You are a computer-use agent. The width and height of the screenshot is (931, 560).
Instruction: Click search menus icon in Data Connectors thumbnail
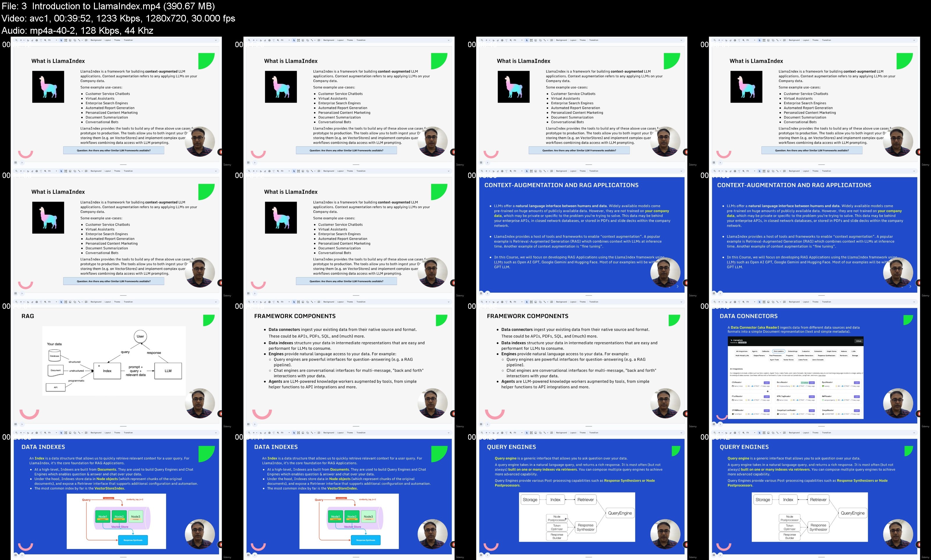[715, 302]
